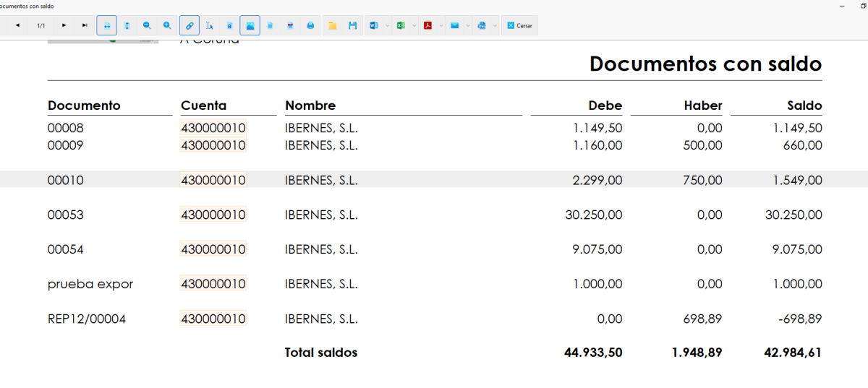Jump to the last page
The width and height of the screenshot is (868, 388).
(85, 25)
